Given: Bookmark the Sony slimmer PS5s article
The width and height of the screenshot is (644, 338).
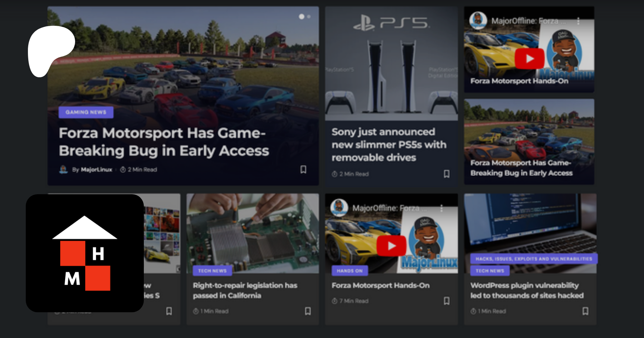Looking at the screenshot, I should 447,174.
